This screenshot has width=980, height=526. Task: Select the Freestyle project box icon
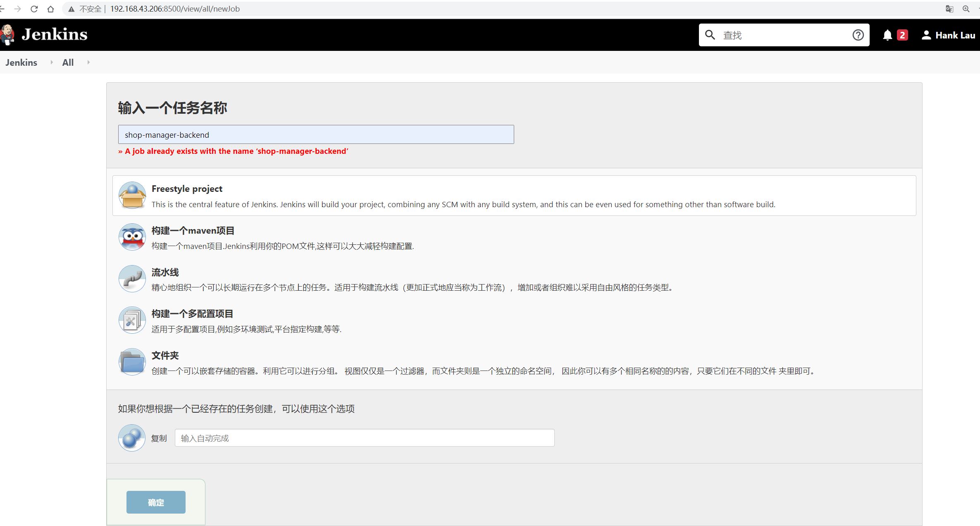coord(132,195)
